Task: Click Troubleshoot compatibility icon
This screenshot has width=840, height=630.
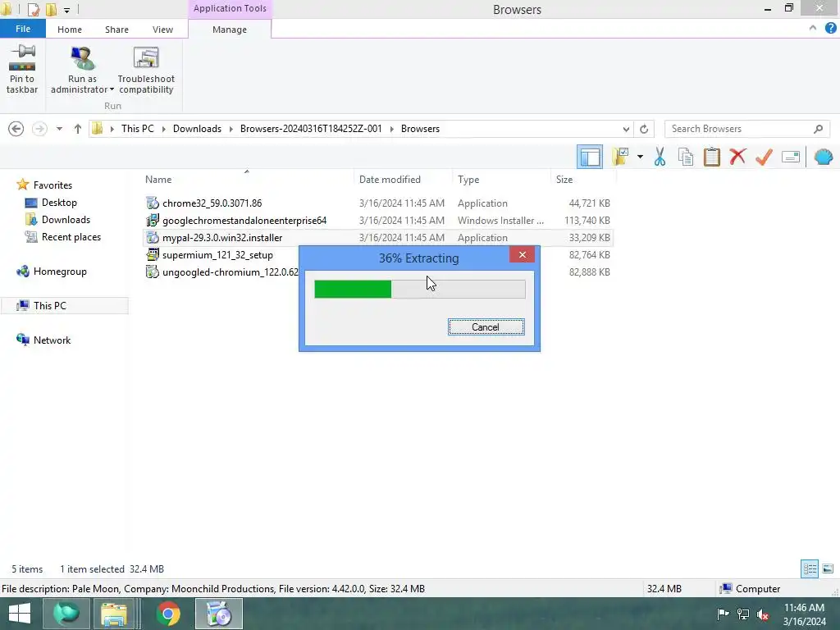Action: tap(146, 58)
